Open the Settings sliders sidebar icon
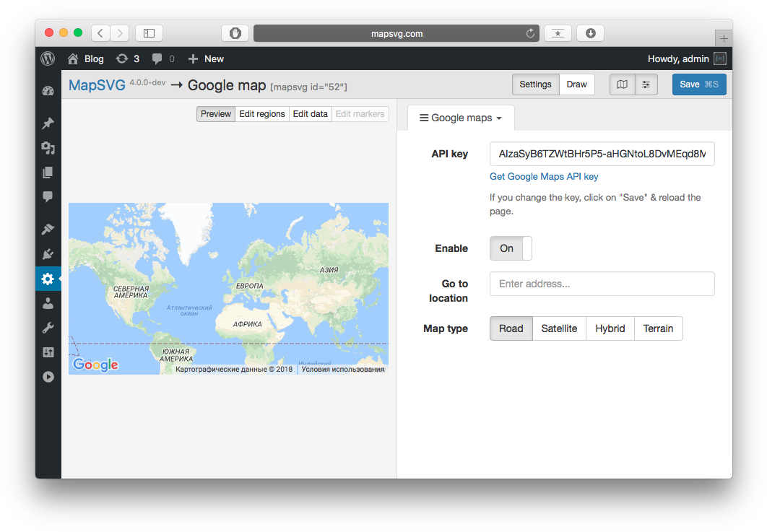 (x=48, y=352)
